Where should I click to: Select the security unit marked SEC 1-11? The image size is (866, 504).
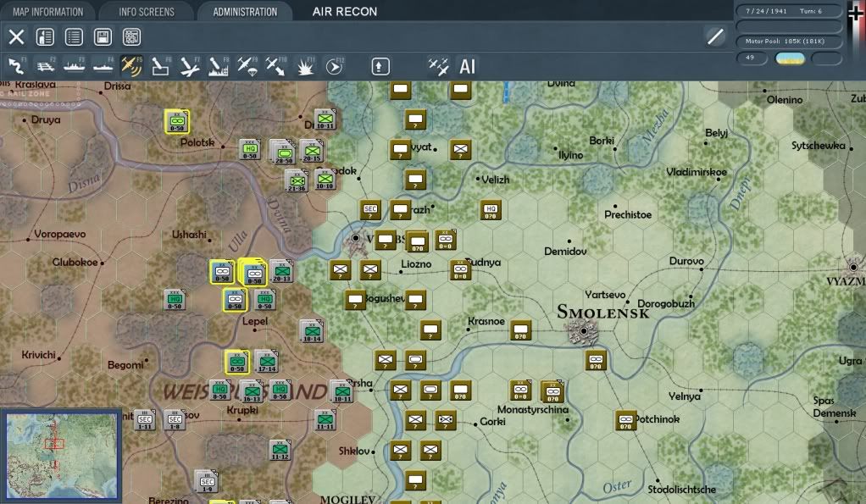pos(145,420)
